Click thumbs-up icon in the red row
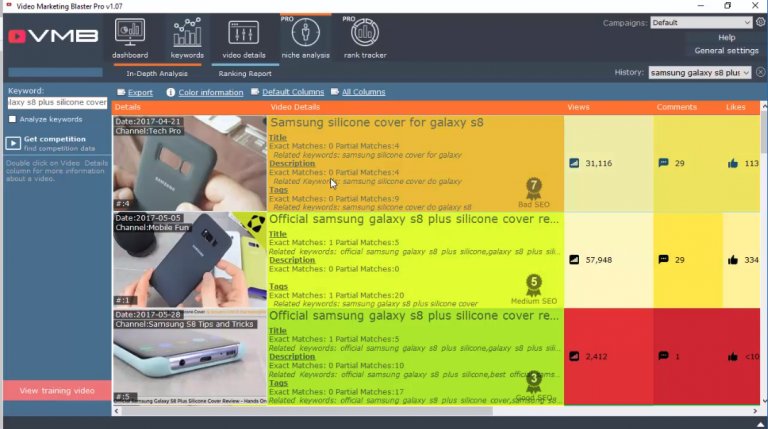The image size is (768, 429). pyautogui.click(x=733, y=356)
